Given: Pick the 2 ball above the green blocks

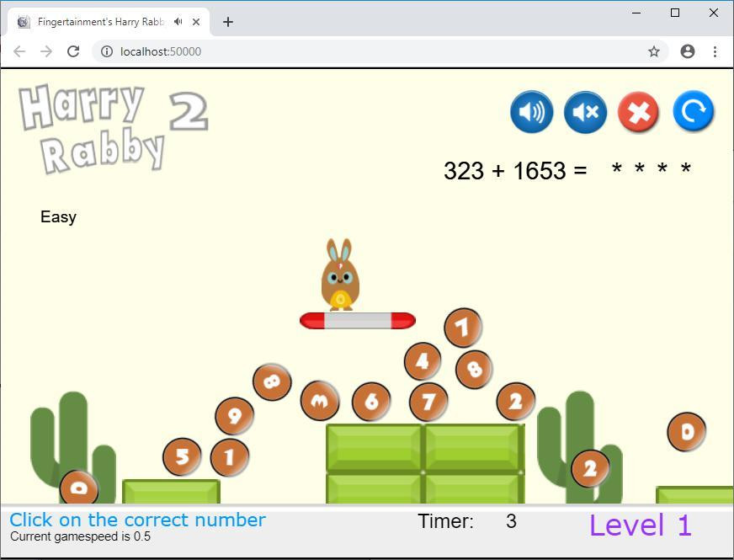Looking at the screenshot, I should pos(515,402).
